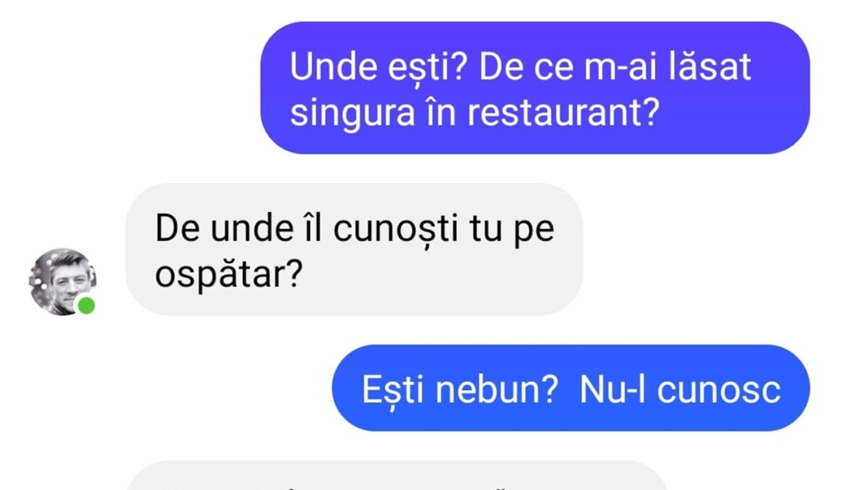Select the 'Ești nebun? Nu-l cunosc' bubble
Image resolution: width=868 pixels, height=490 pixels.
(x=571, y=388)
